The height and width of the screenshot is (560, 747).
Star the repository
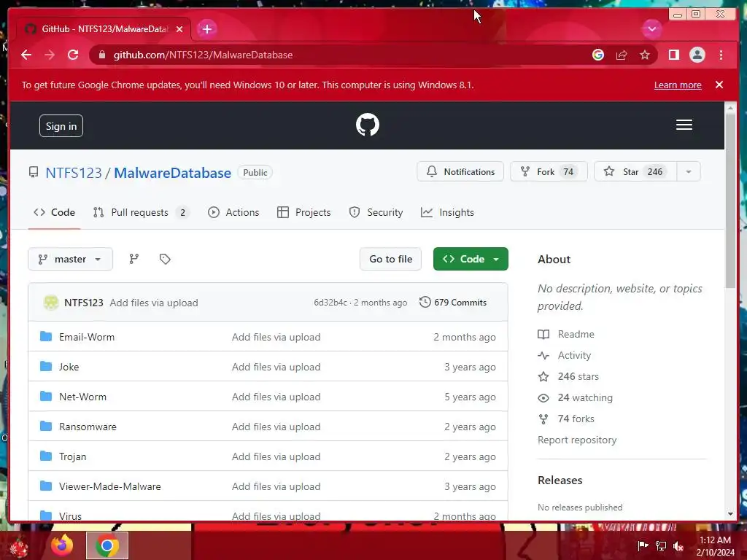635,171
